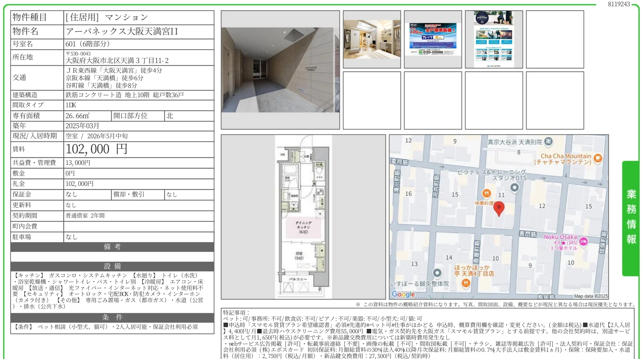Click the 備考 section header
This screenshot has height=359, width=644.
112,247
